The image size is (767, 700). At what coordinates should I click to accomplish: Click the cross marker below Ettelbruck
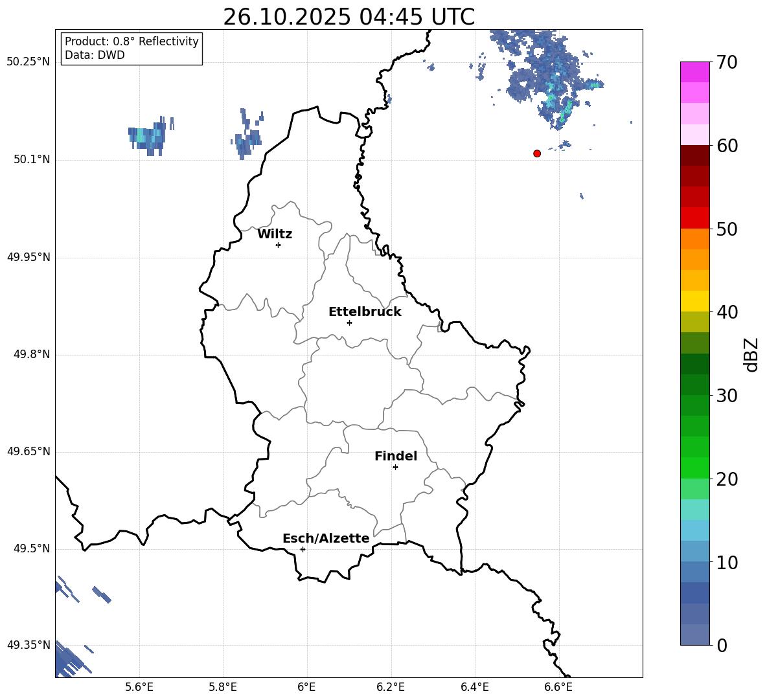point(349,322)
